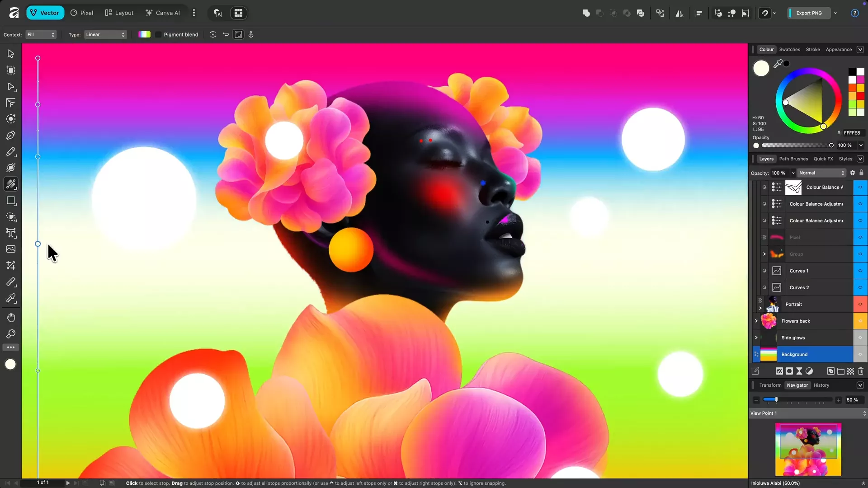Adjust the Navigator zoom slider
868x488 pixels.
click(x=776, y=399)
